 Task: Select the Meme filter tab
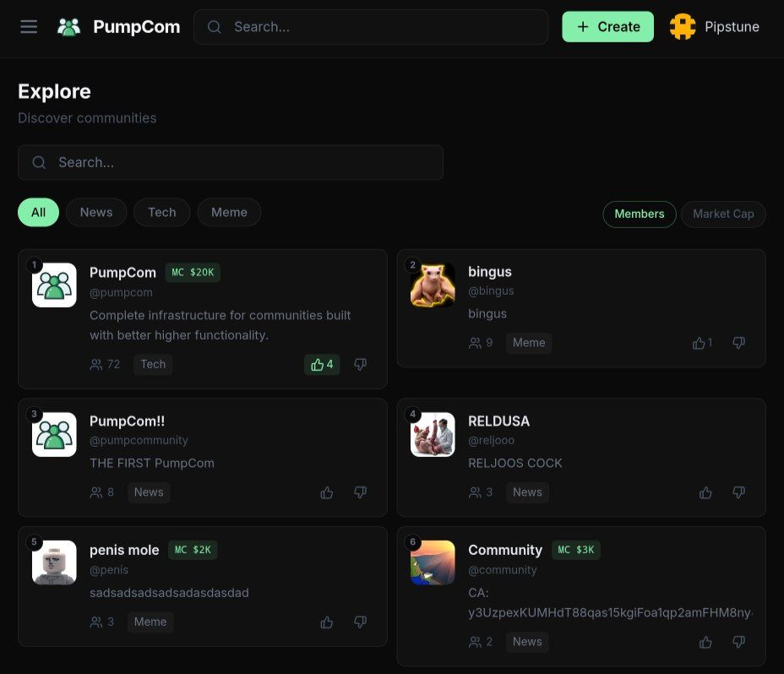(229, 213)
